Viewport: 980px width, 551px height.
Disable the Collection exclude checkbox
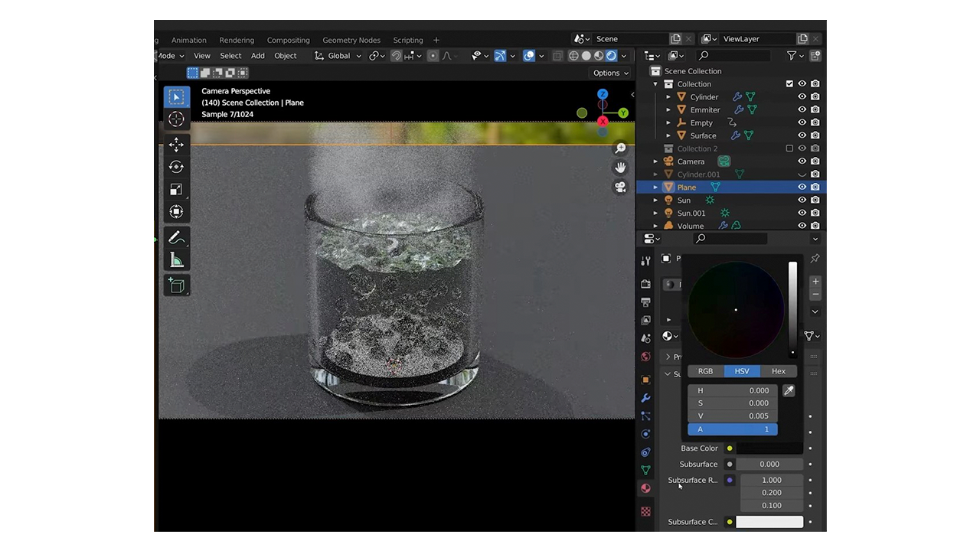[789, 84]
